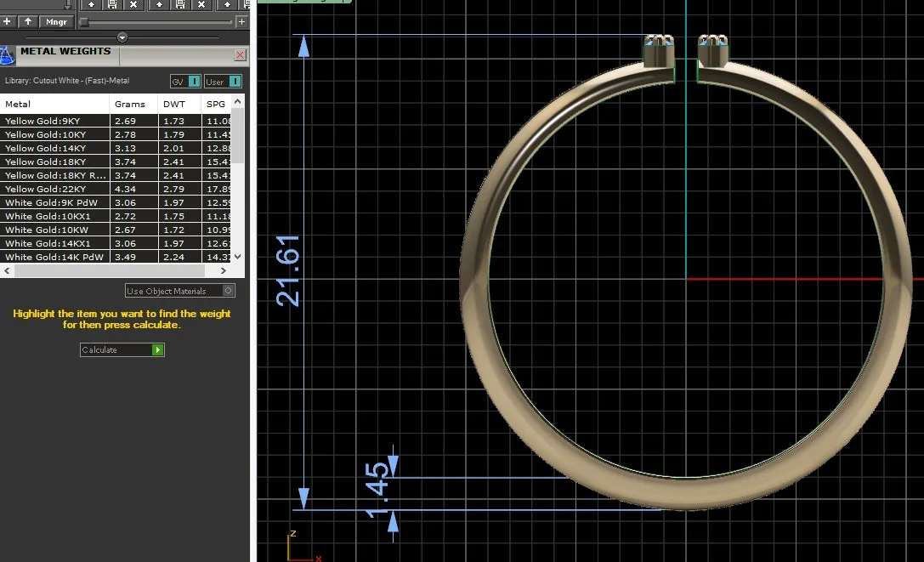Click the horizontal scrollbar left arrow
This screenshot has width=924, height=562.
point(7,270)
